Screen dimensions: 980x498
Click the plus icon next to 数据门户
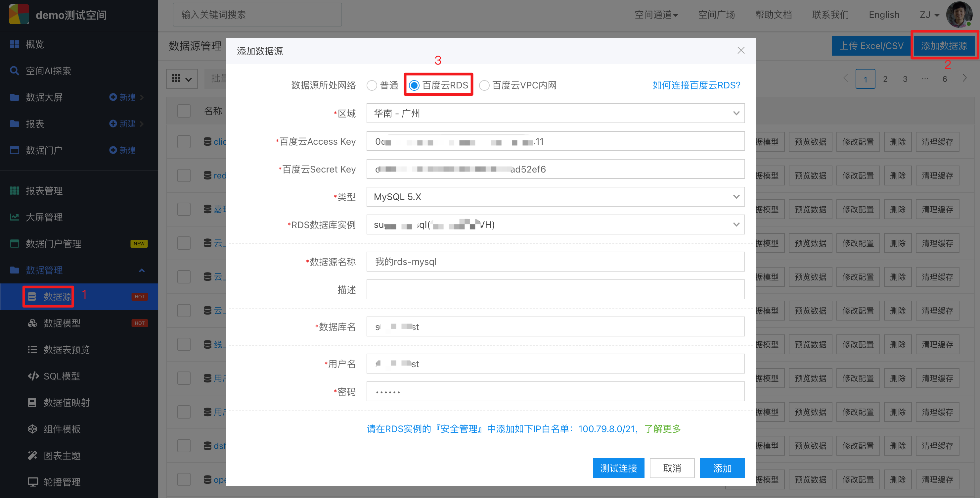click(x=113, y=150)
